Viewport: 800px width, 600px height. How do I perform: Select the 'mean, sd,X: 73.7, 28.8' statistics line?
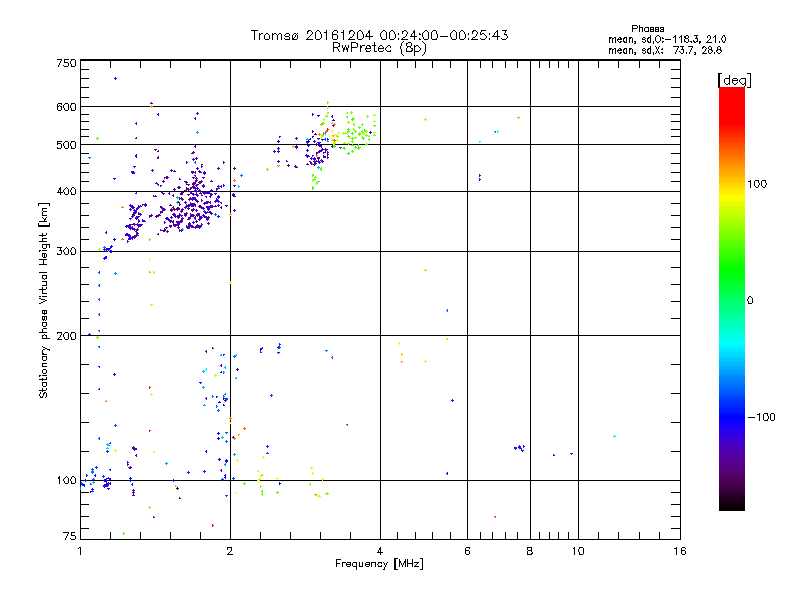pos(665,50)
